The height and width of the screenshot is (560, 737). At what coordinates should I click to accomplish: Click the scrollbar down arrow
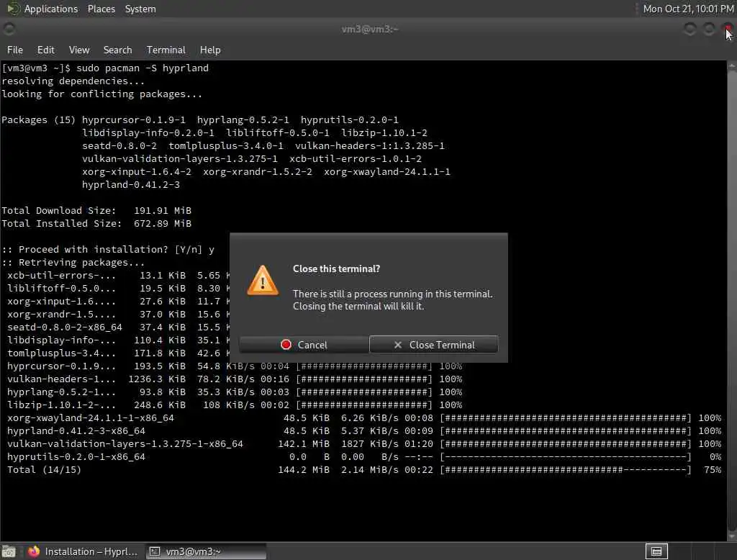coord(732,536)
